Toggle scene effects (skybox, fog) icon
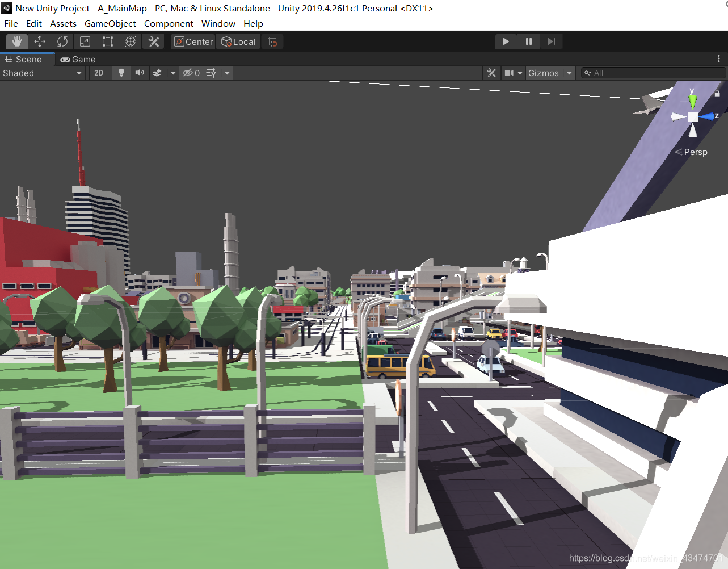This screenshot has width=728, height=569. (157, 73)
